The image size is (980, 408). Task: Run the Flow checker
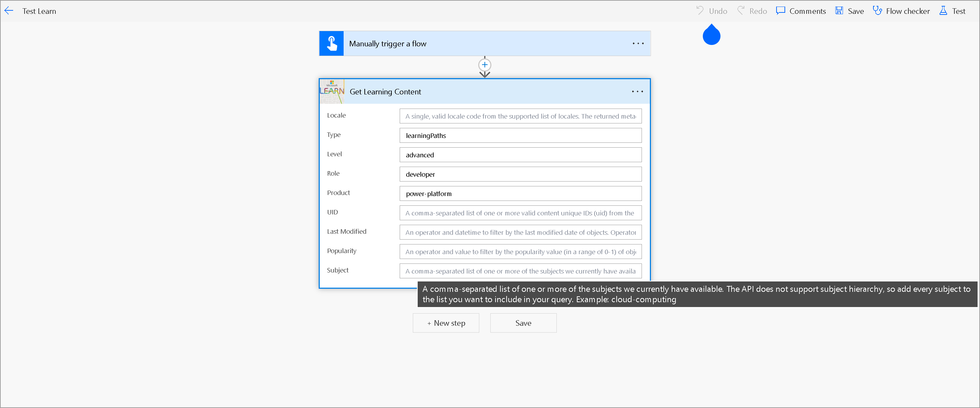click(878, 10)
